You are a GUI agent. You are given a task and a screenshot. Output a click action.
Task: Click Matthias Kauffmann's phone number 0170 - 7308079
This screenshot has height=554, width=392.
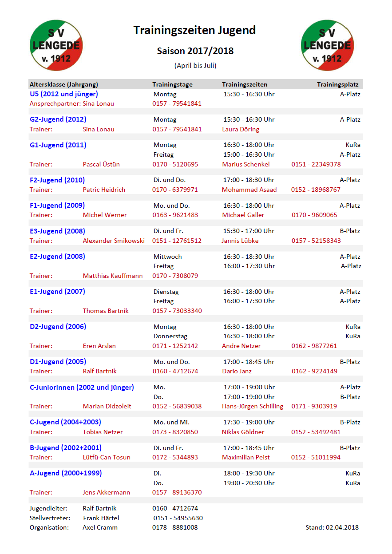coord(175,276)
